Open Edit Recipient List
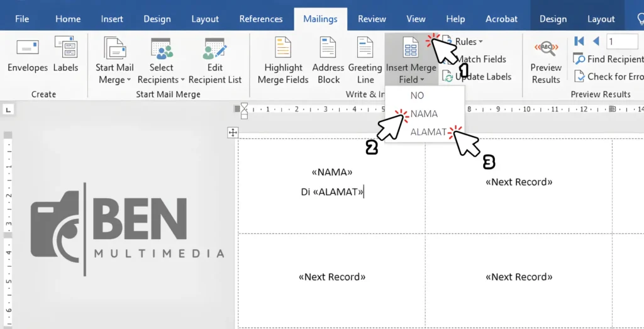The image size is (644, 329). (x=214, y=49)
